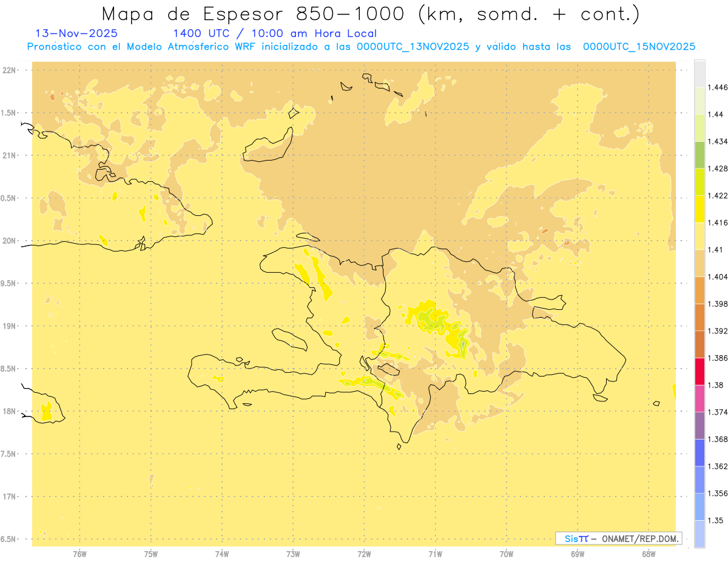Click the "71W" longitude axis label

435,554
